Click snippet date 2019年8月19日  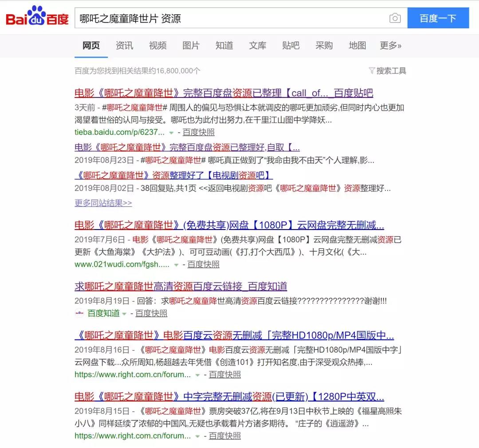[102, 301]
